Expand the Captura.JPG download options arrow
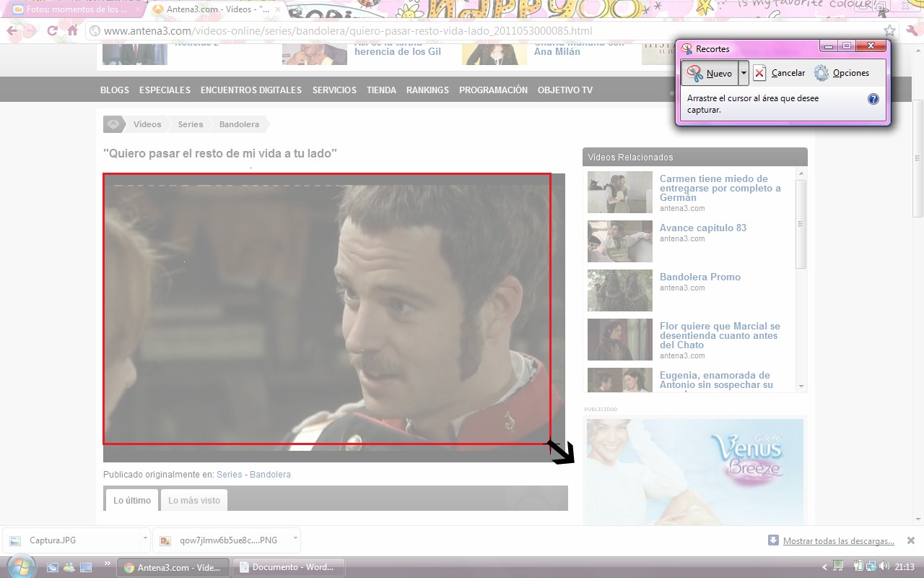Screen dimensions: 924x578 tap(145, 539)
